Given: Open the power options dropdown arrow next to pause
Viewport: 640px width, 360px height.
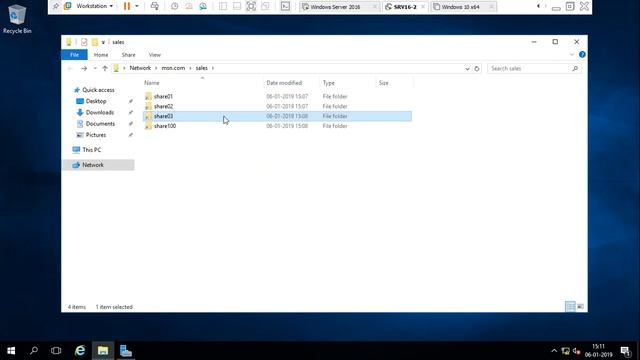Looking at the screenshot, I should tap(137, 6).
